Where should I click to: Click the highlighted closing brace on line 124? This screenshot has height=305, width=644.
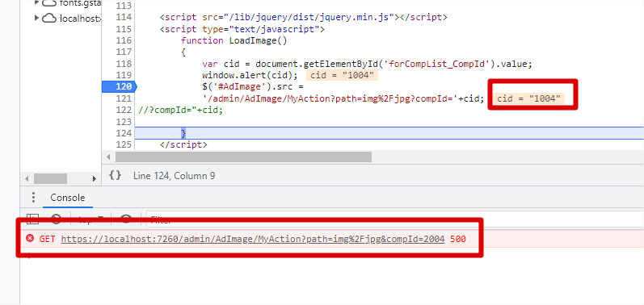(x=183, y=133)
